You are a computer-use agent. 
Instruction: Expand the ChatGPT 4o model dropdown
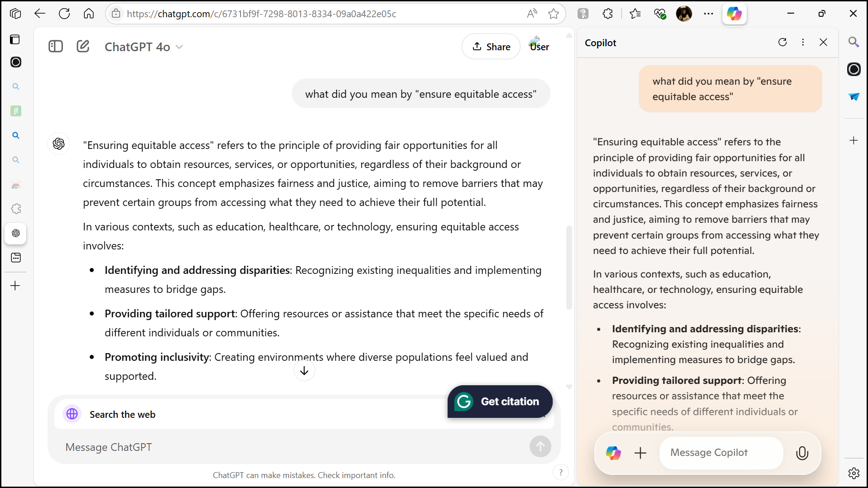144,47
